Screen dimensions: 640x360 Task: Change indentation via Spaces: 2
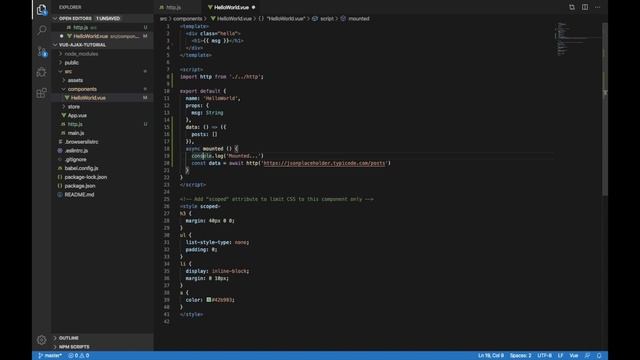[x=520, y=356]
